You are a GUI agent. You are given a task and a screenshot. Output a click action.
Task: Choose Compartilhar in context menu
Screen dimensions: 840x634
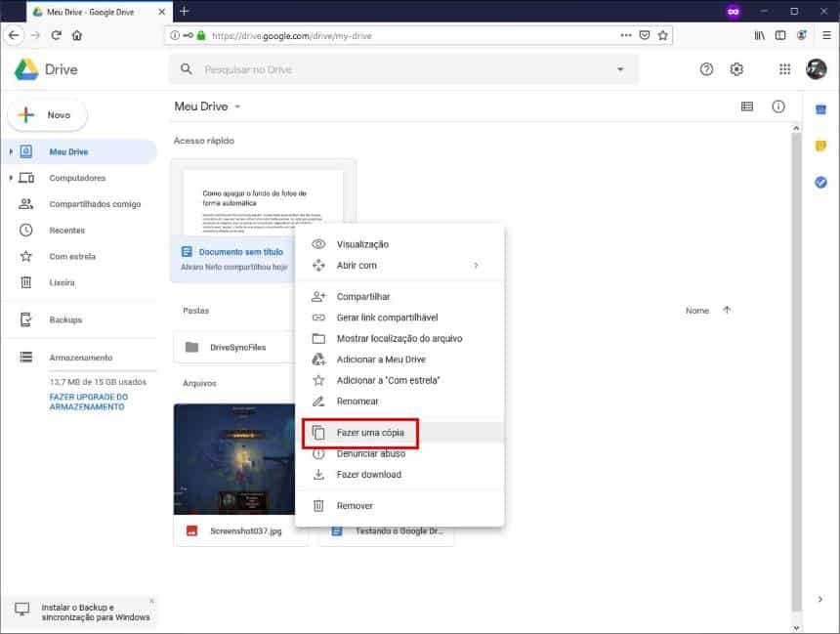[399, 296]
